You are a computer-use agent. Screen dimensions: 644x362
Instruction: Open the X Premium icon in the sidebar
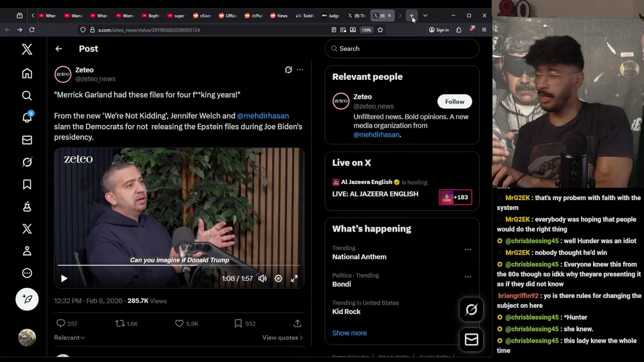pos(27,229)
